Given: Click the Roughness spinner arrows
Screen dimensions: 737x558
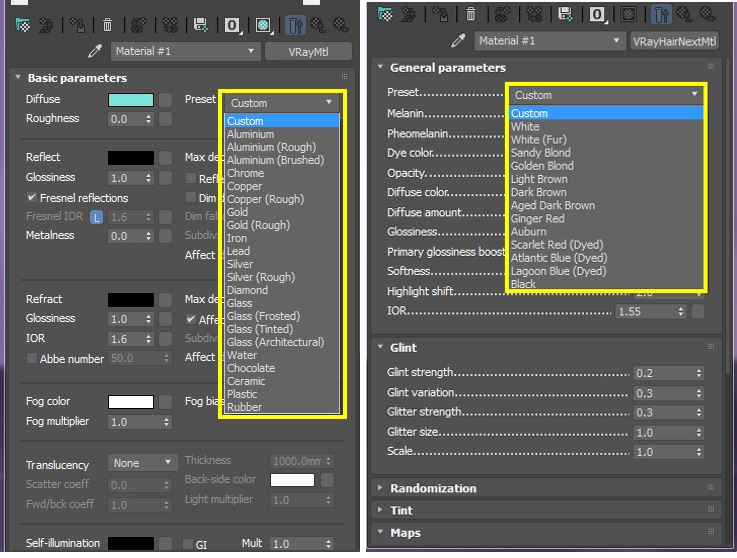Looking at the screenshot, I should (x=149, y=119).
